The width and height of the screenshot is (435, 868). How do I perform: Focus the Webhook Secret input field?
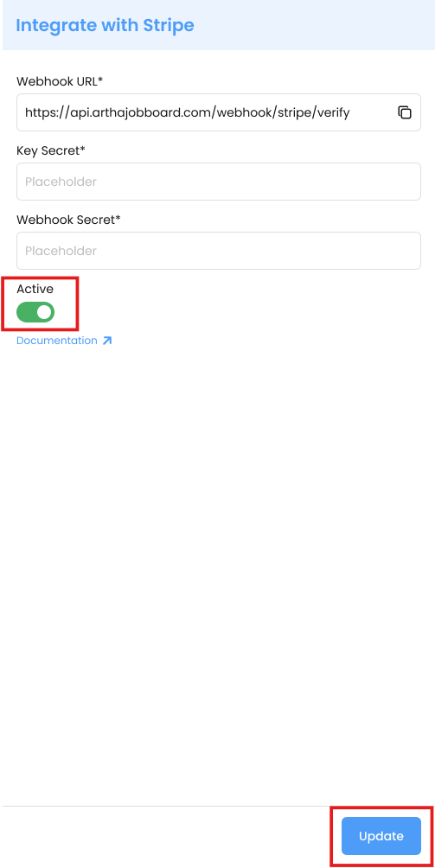[219, 251]
